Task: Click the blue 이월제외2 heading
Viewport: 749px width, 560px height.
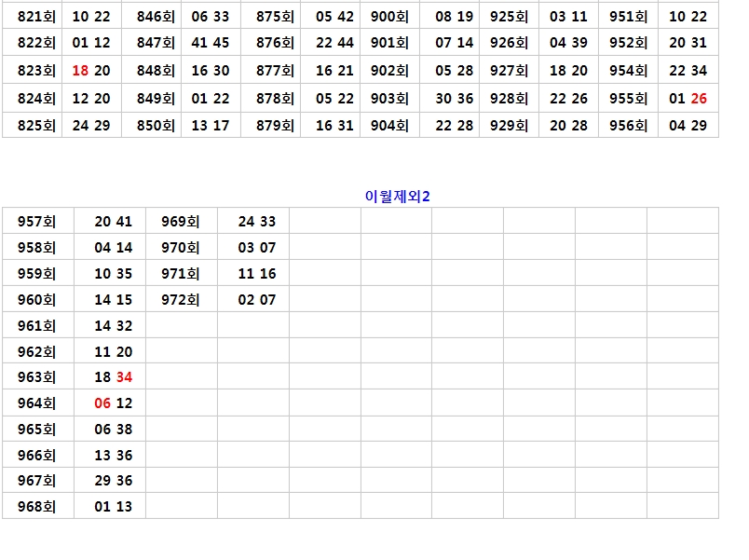Action: pyautogui.click(x=398, y=195)
